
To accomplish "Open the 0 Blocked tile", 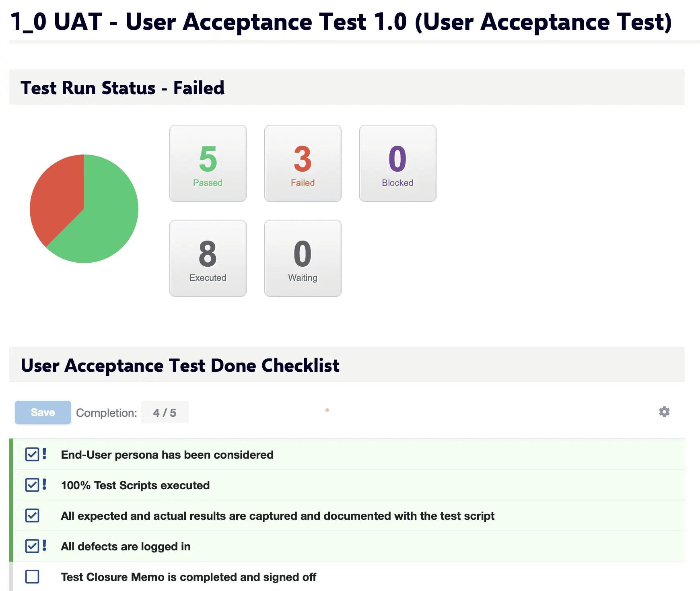I will (398, 163).
